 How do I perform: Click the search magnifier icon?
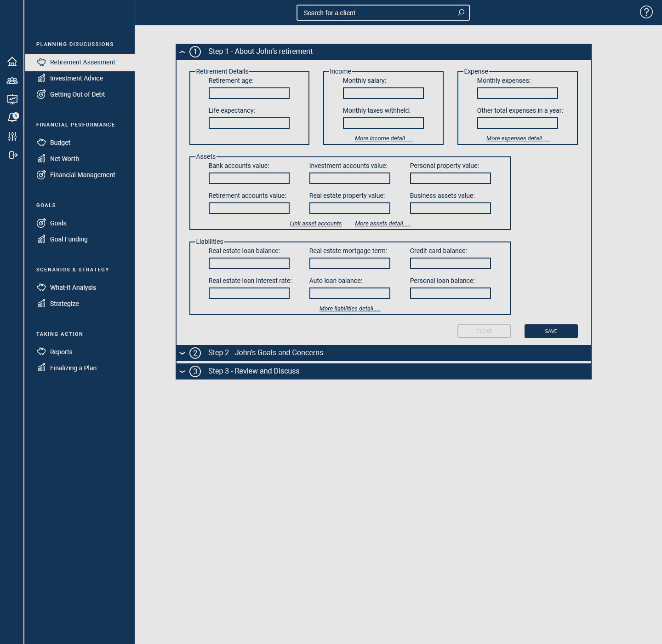(x=461, y=12)
